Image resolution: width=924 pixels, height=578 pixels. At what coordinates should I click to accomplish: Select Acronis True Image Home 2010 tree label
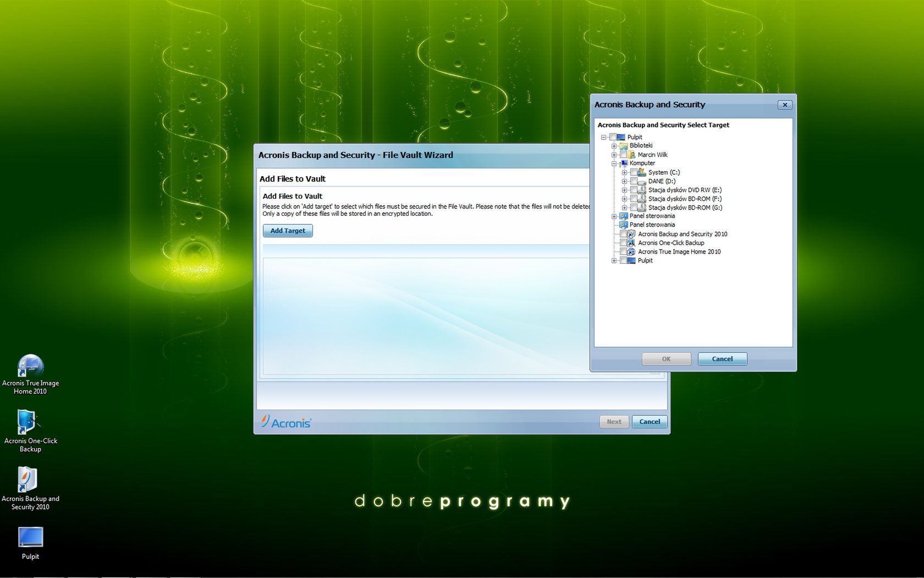pos(679,252)
